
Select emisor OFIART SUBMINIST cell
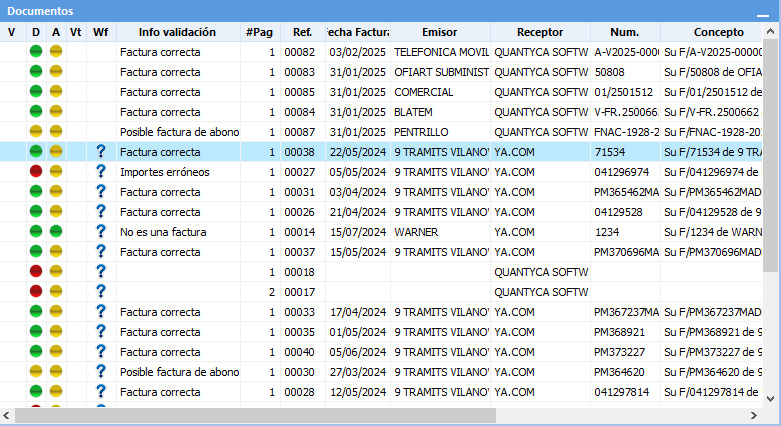click(x=440, y=72)
